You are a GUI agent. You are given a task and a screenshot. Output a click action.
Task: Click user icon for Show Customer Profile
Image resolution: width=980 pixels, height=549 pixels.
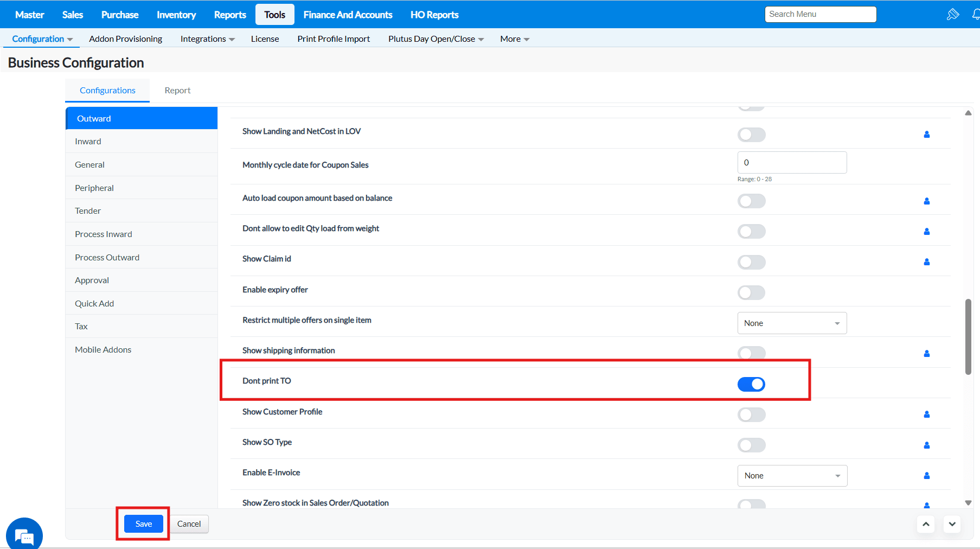click(926, 414)
